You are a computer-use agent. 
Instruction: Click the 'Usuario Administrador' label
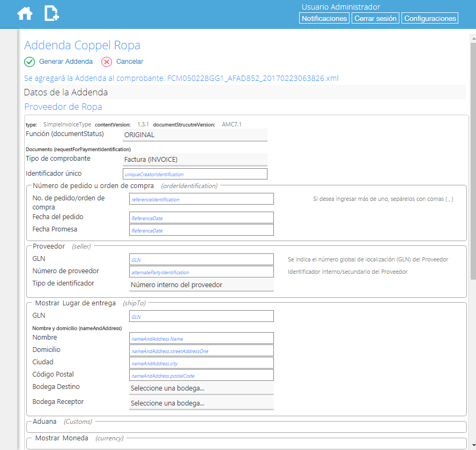pos(340,6)
